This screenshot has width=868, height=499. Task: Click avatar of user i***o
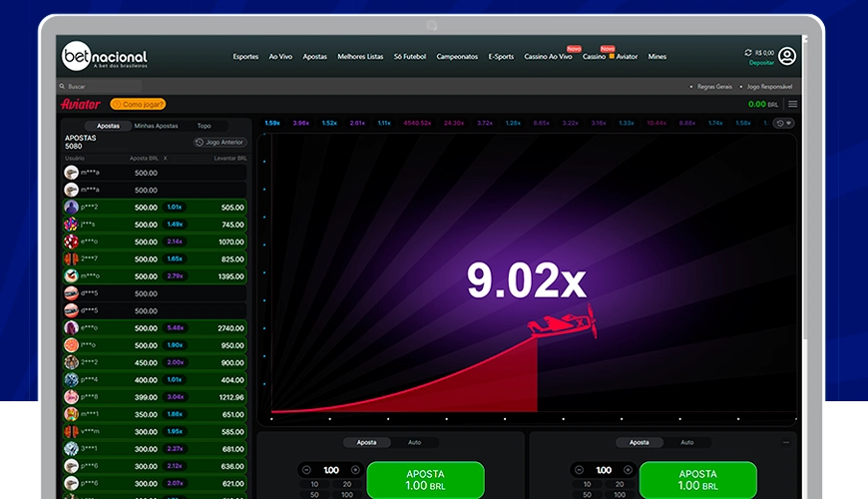point(71,345)
